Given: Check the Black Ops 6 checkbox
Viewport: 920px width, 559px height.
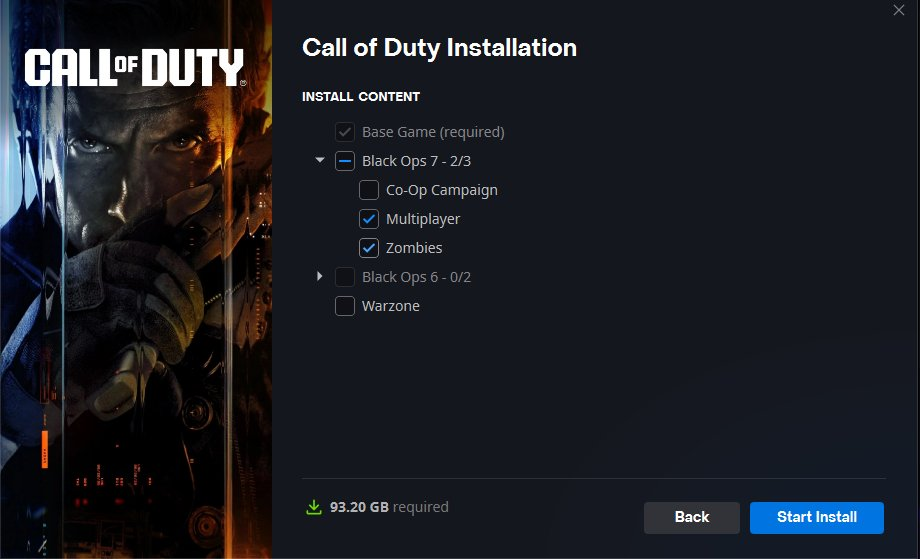Looking at the screenshot, I should (x=344, y=277).
